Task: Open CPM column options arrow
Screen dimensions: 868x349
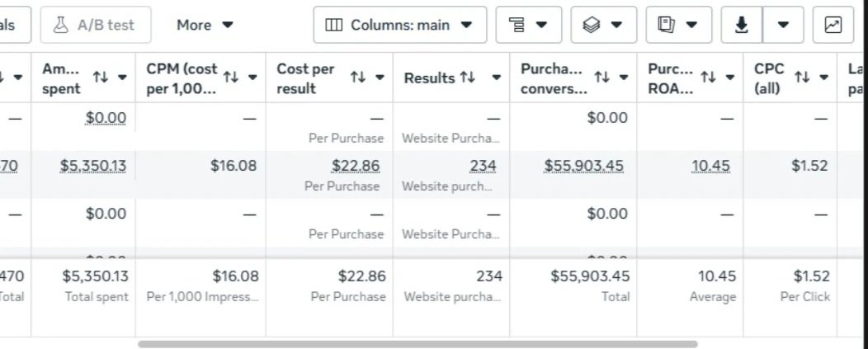Action: 252,77
